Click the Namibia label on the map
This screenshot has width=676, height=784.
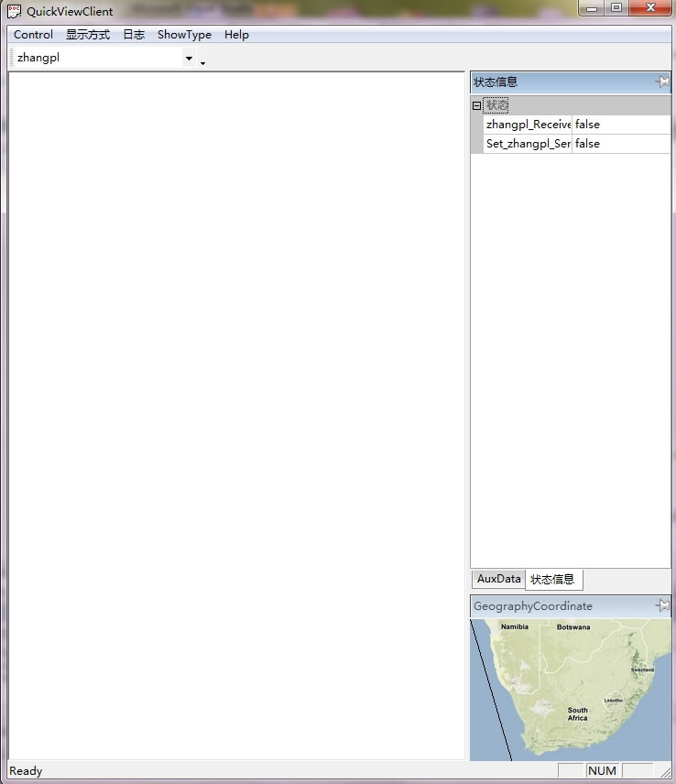click(x=515, y=626)
